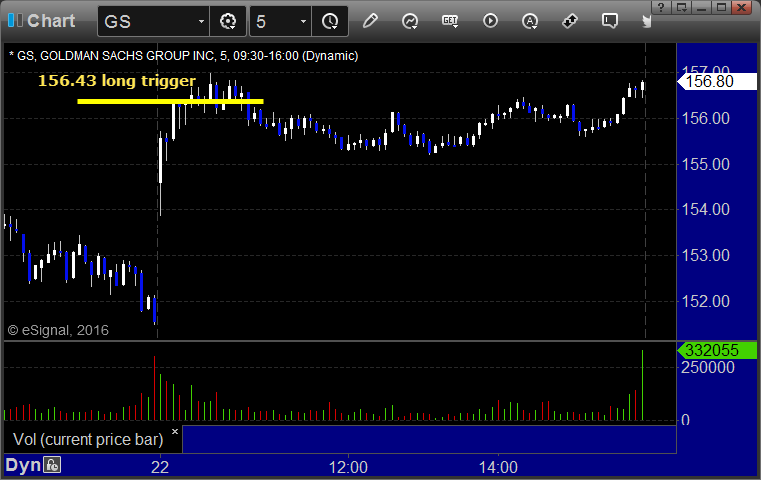Expand the GS symbol dropdown arrow

201,21
